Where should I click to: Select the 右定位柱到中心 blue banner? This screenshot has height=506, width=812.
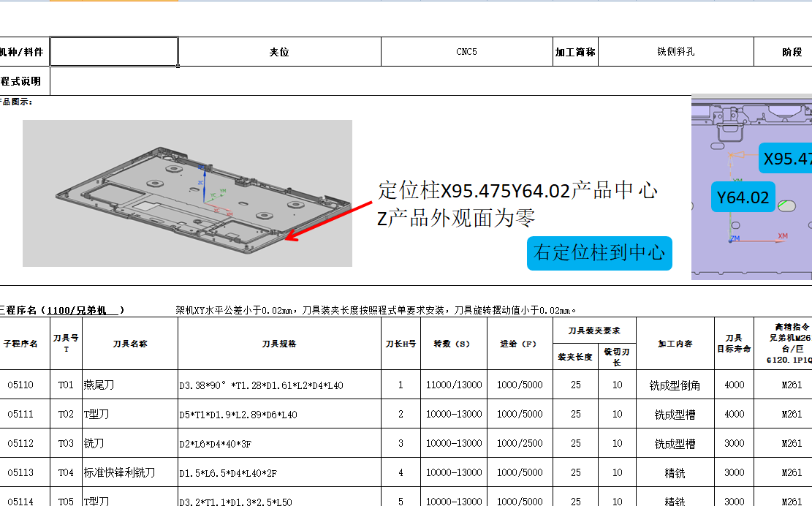599,253
